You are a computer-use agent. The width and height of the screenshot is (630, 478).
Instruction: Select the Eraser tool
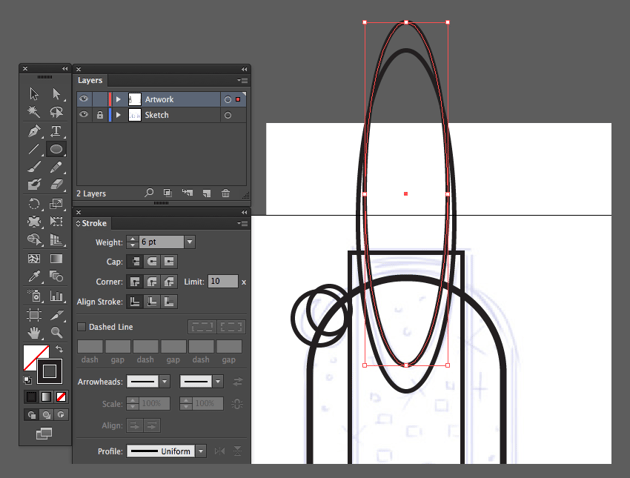[56, 184]
